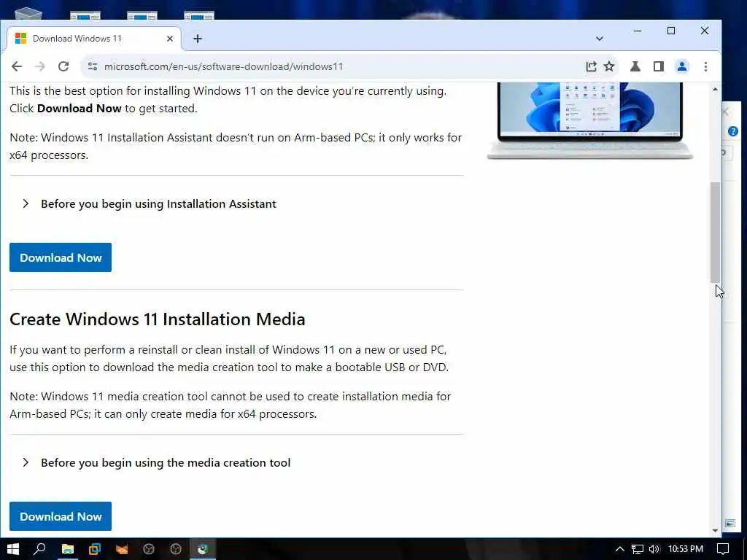Open the Windows Start menu

point(13,549)
